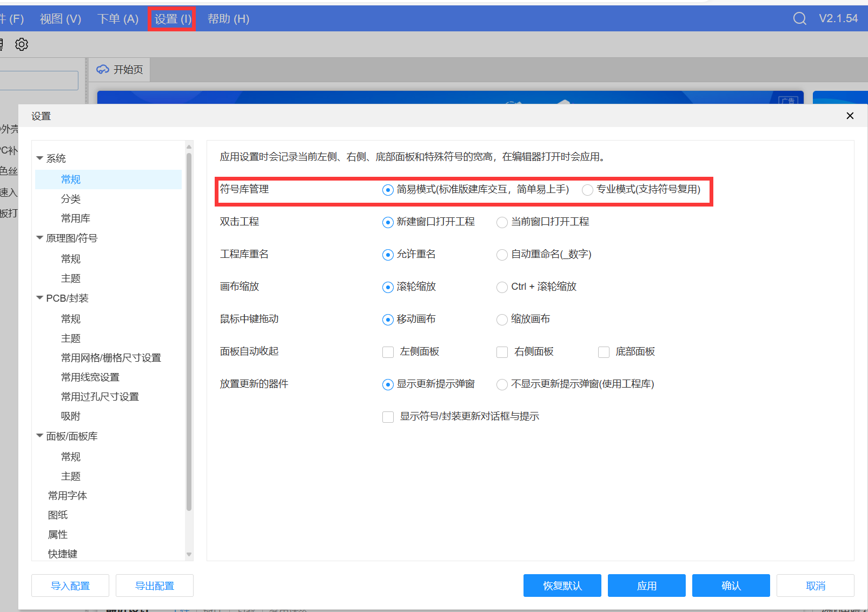The width and height of the screenshot is (868, 612).
Task: Open 常用过孔尺寸设置 item
Action: 100,397
